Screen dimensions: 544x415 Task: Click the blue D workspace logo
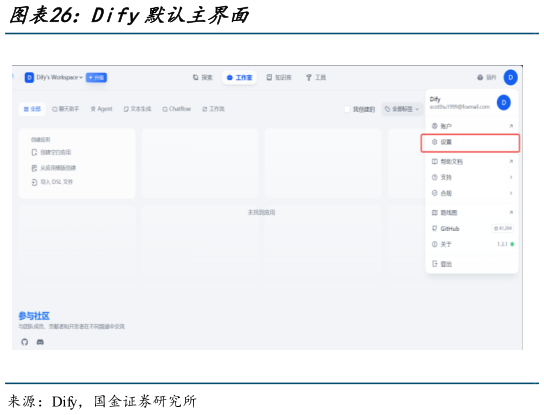[29, 77]
